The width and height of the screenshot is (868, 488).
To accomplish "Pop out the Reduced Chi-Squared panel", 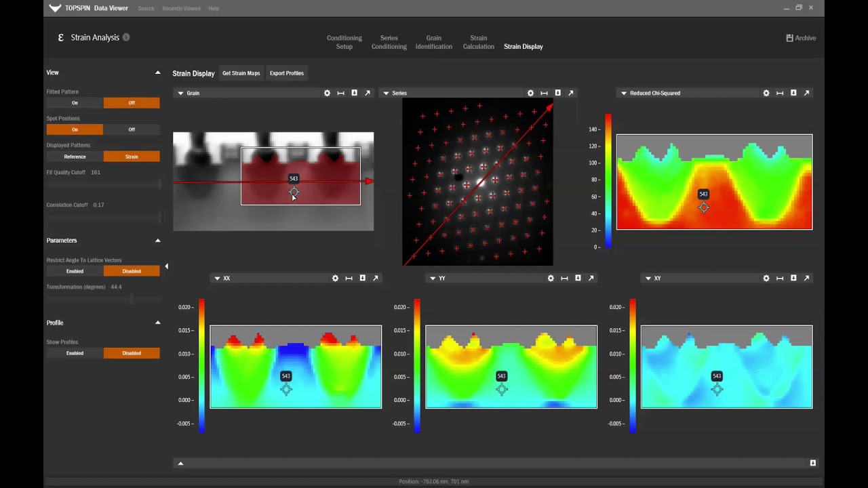I will coord(807,93).
